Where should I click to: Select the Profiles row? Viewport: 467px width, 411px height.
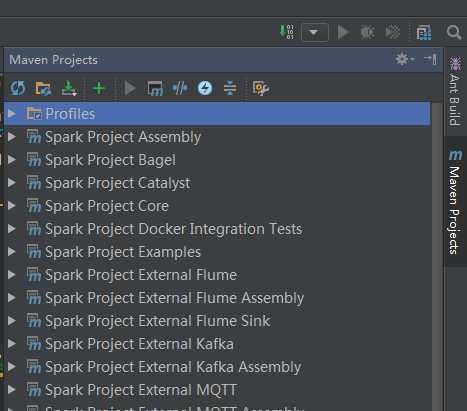(217, 114)
